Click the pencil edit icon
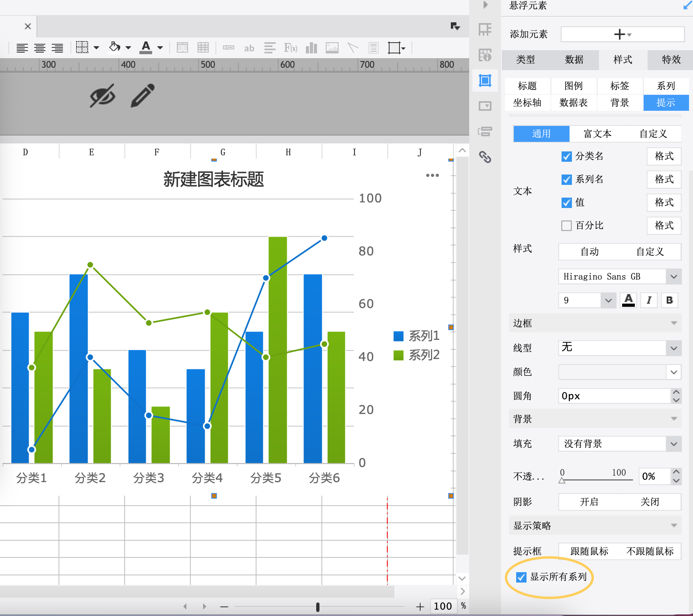This screenshot has height=616, width=693. [x=143, y=96]
